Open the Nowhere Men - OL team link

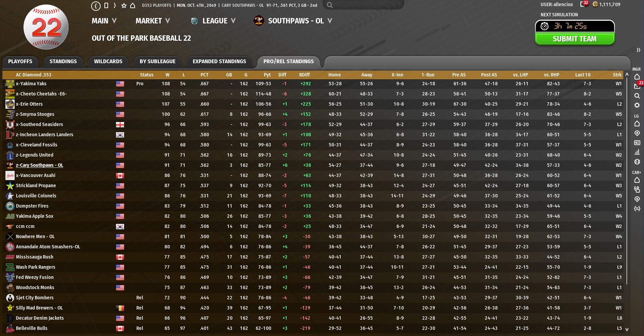[x=35, y=236]
